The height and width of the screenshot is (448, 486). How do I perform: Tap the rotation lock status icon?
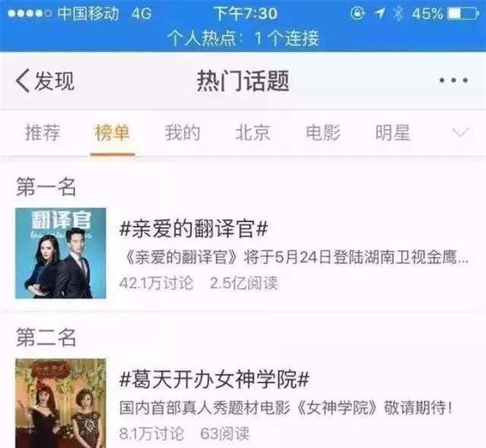tap(357, 14)
